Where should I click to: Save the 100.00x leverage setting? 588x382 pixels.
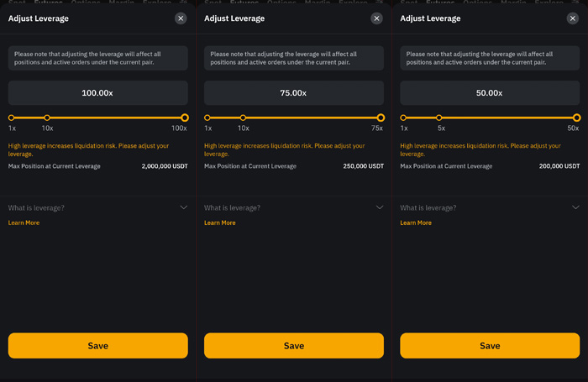98,346
